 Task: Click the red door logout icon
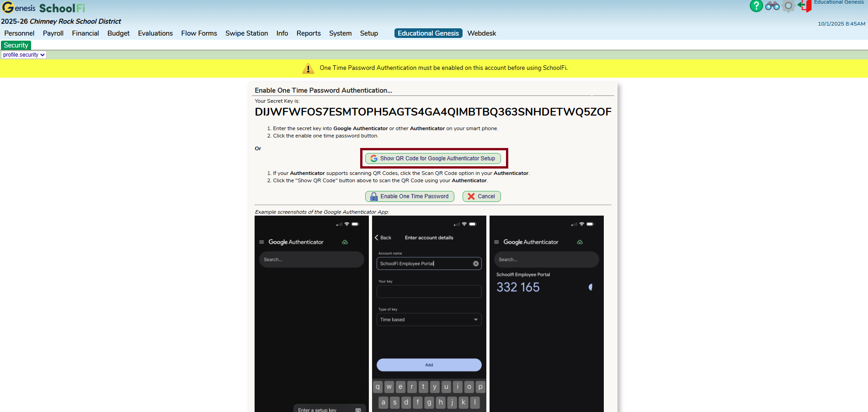tap(804, 6)
